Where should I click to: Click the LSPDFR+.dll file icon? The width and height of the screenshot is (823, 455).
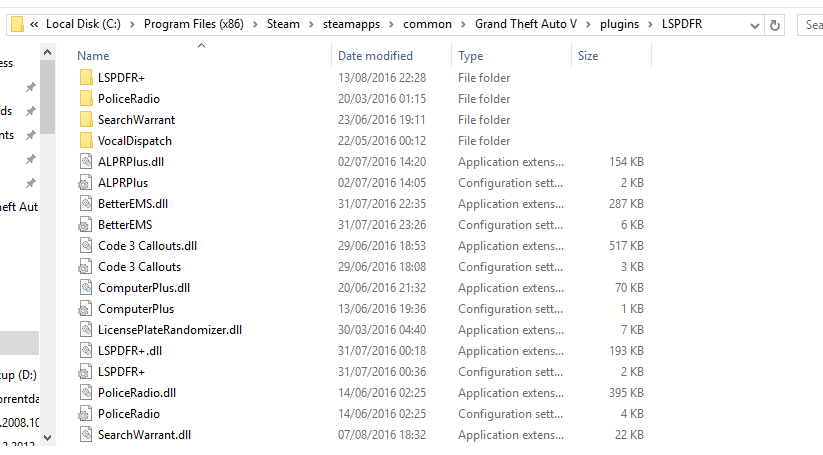86,351
